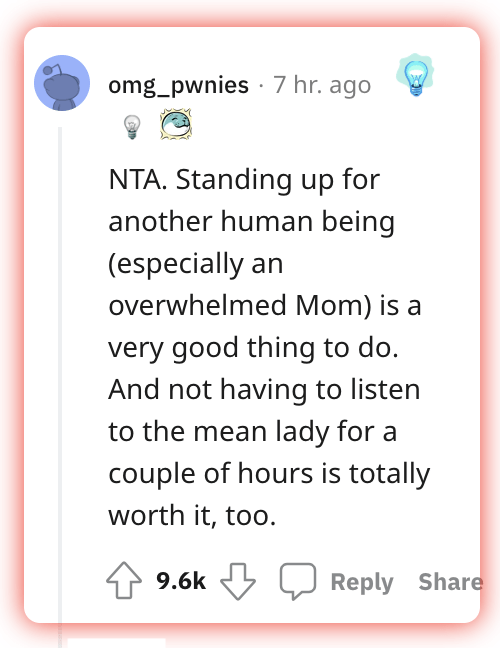Viewport: 500px width, 648px height.
Task: Open the omg_pwnies user profile link
Action: pos(179,85)
